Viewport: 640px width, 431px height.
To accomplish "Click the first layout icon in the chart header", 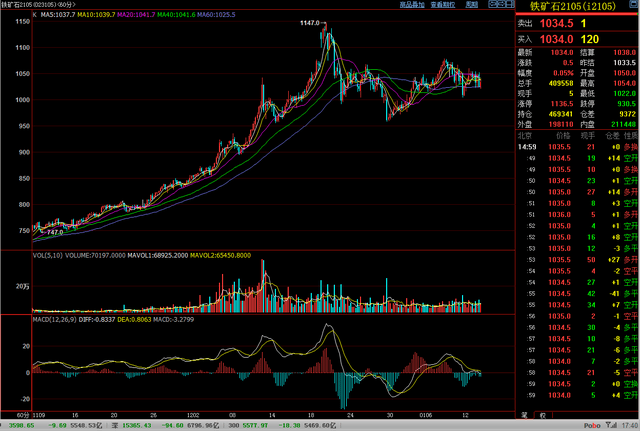I will pyautogui.click(x=493, y=4).
